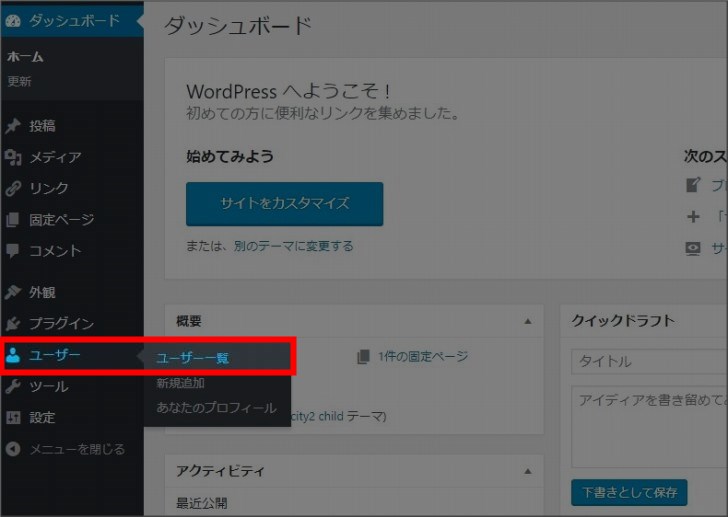Image resolution: width=728 pixels, height=517 pixels.
Task: Click the Dashboard gauge icon in sidebar
Action: pyautogui.click(x=13, y=20)
